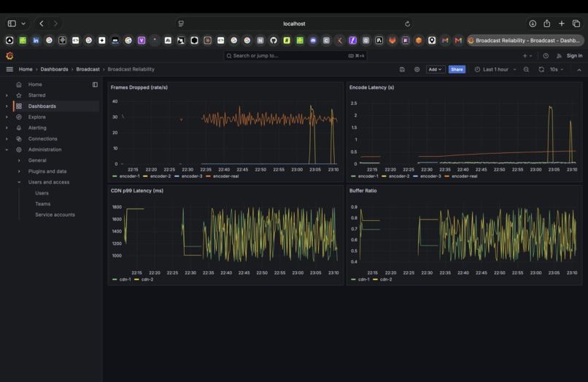588x382 pixels.
Task: Click the Grafana logo in the header
Action: tap(9, 56)
